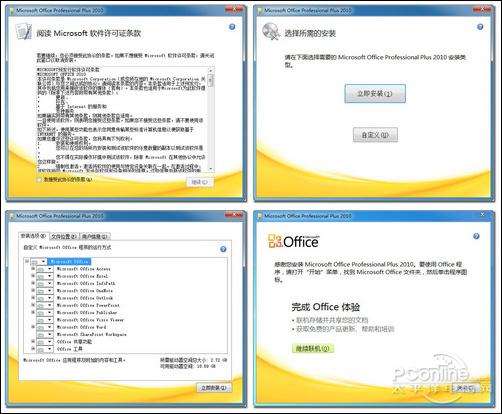Switch to 用户信息 tab

coord(95,236)
